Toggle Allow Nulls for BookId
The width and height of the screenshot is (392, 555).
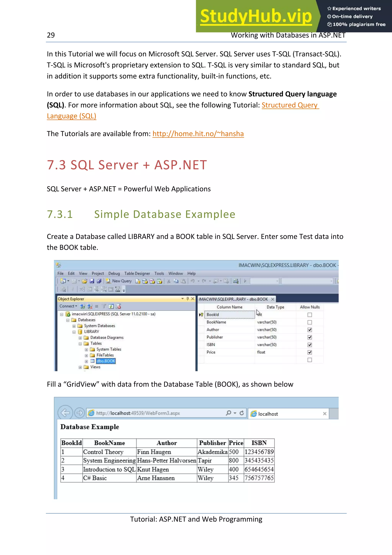coord(310,315)
